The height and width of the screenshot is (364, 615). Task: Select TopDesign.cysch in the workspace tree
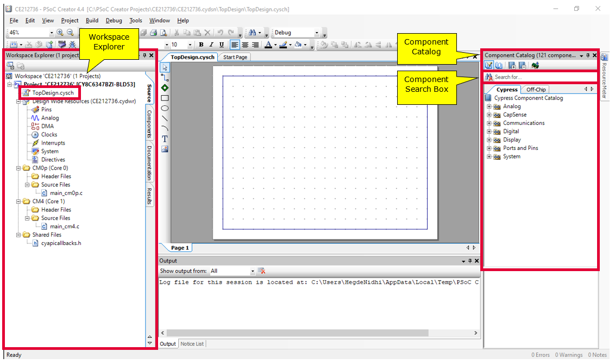pyautogui.click(x=53, y=93)
